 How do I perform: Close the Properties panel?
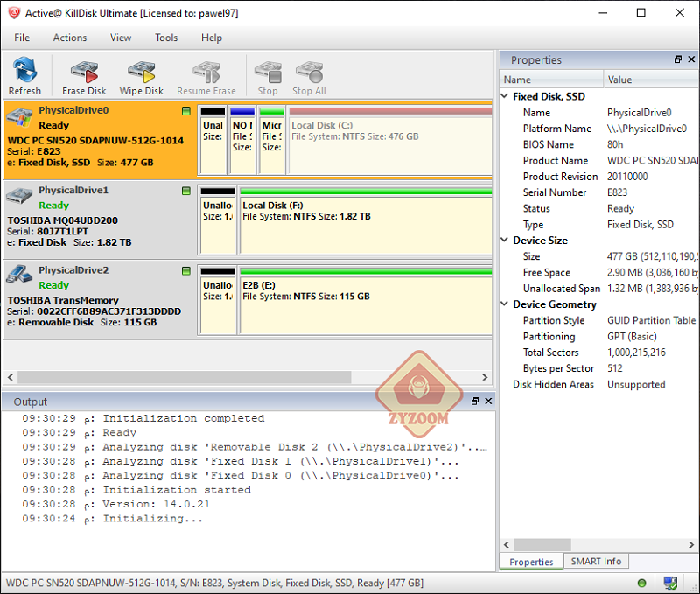(691, 59)
